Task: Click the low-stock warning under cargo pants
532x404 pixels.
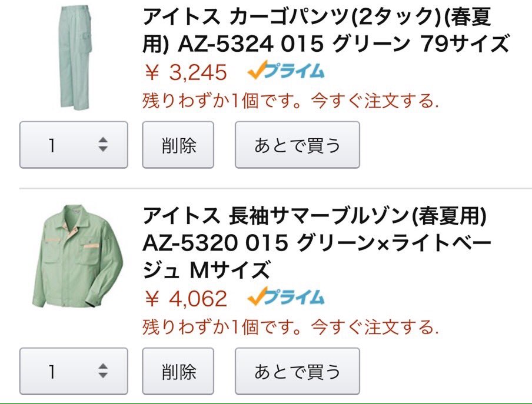Action: (x=291, y=101)
